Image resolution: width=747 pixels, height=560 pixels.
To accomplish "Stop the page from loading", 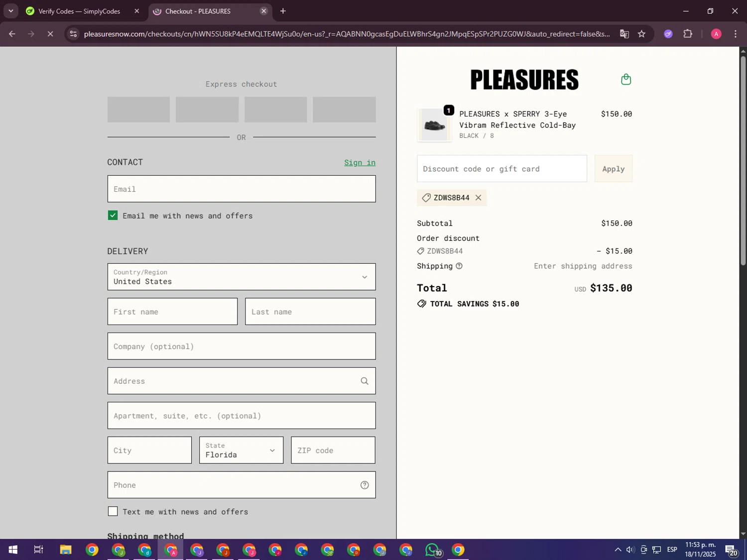I will (50, 34).
